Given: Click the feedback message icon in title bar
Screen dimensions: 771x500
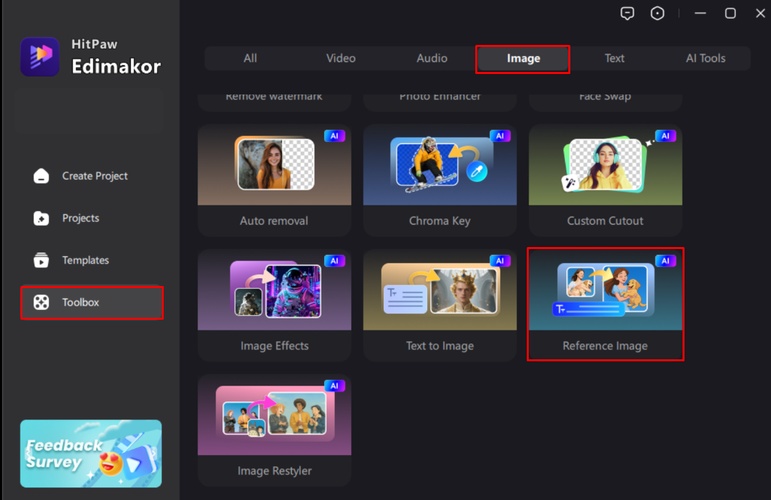Looking at the screenshot, I should tap(627, 13).
